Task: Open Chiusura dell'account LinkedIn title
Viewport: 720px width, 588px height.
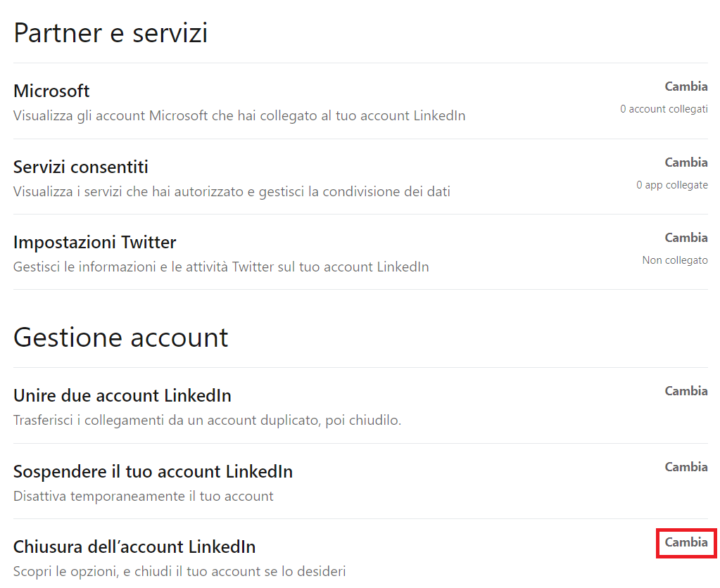Action: click(x=134, y=547)
